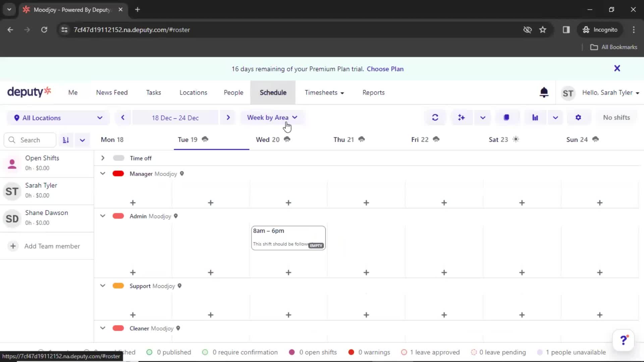Open the Timesheets menu
This screenshot has width=644, height=362.
click(x=324, y=93)
